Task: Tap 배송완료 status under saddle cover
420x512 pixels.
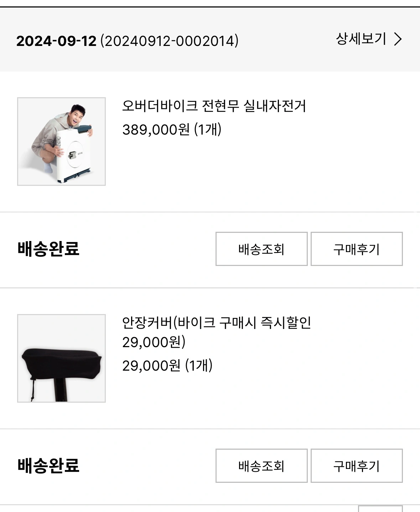Action: [x=48, y=465]
